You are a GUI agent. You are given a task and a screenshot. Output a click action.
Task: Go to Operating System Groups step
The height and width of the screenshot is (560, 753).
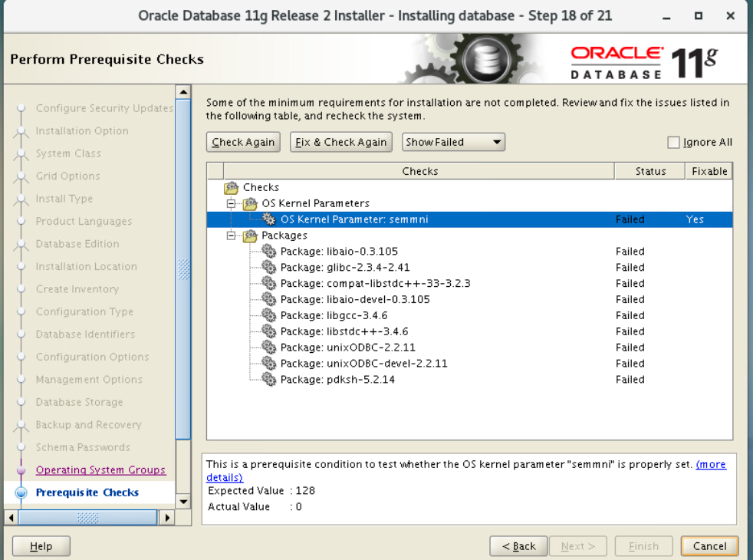point(100,469)
